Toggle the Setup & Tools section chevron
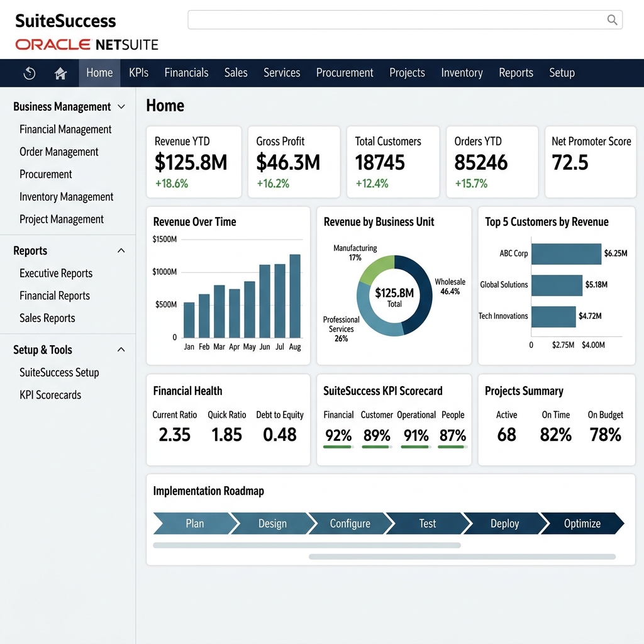Image resolution: width=644 pixels, height=644 pixels. tap(121, 350)
